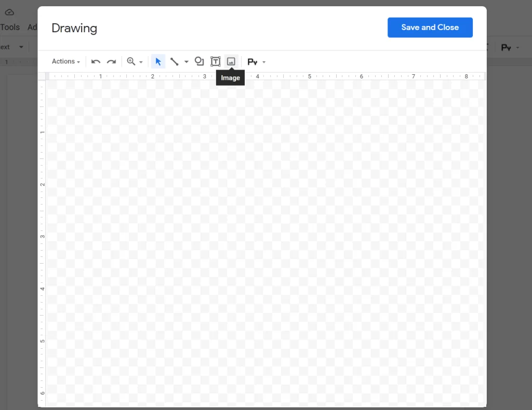Expand the Zoom dropdown arrow
532x410 pixels.
click(x=141, y=62)
